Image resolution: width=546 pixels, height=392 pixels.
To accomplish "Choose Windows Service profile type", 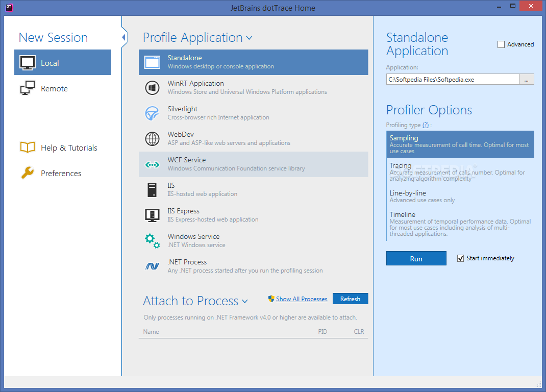I will click(x=254, y=241).
